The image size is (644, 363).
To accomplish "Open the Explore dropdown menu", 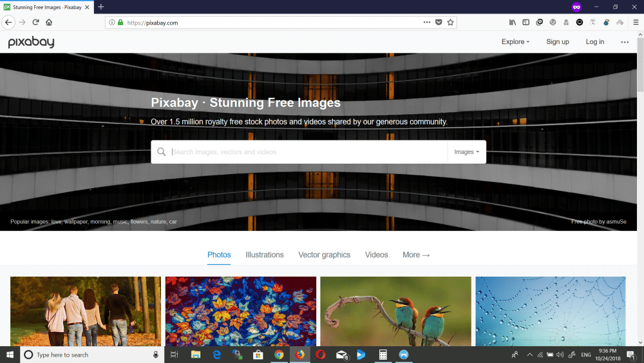I will pos(515,42).
